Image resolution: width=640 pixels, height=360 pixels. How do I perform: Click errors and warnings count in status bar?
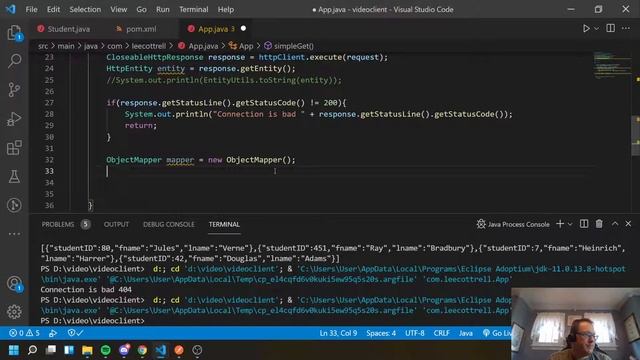click(24, 333)
